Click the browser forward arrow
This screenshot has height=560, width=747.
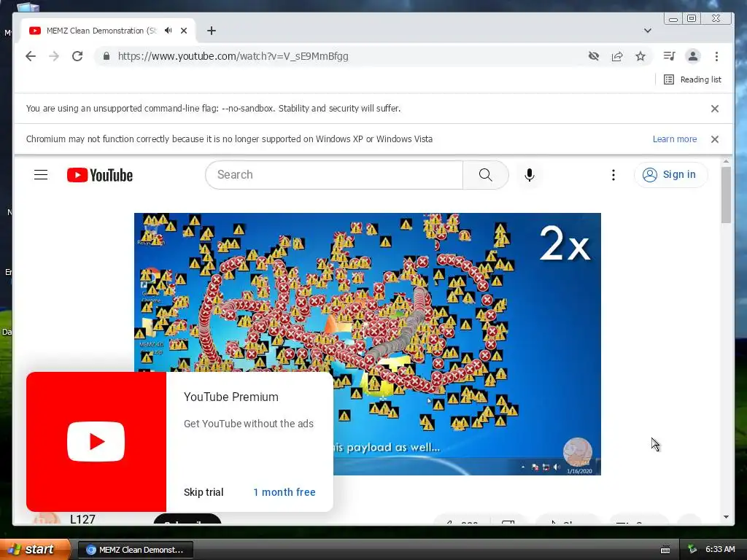(x=54, y=56)
